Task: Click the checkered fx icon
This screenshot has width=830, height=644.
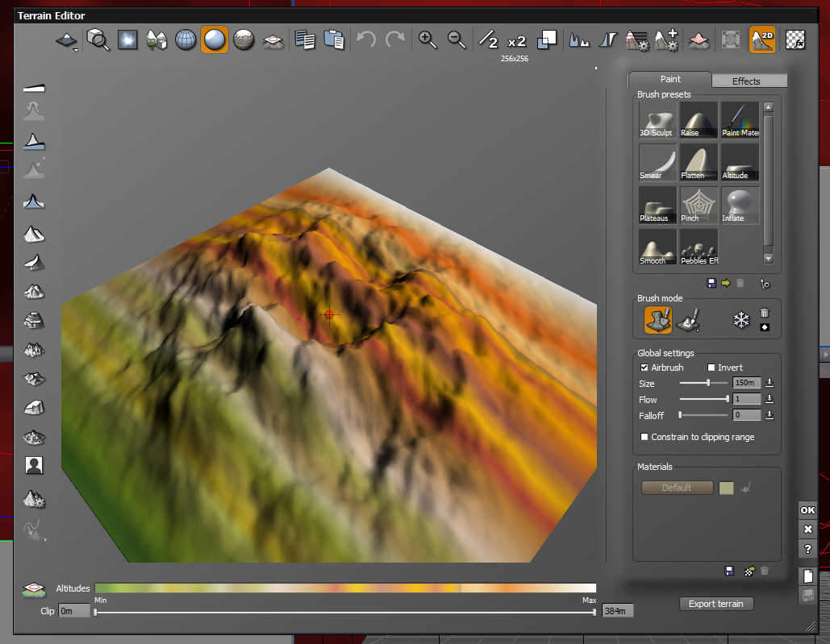Action: [795, 39]
